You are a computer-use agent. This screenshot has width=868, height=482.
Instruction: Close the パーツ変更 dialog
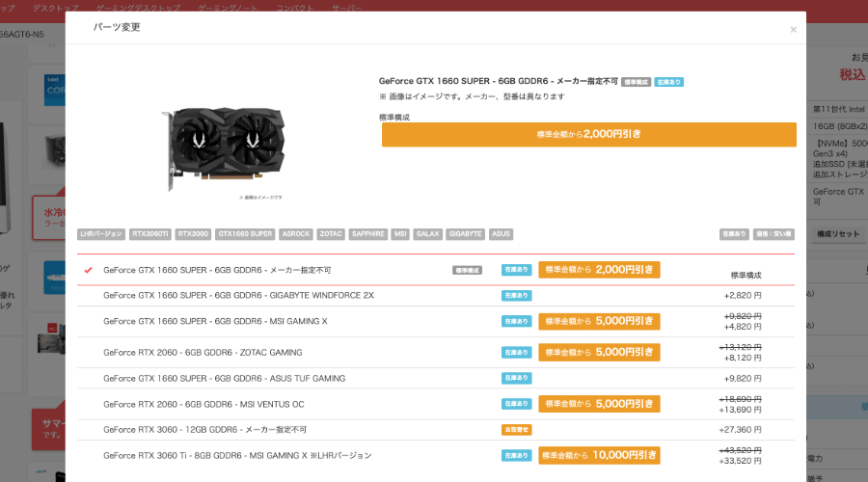coord(793,29)
